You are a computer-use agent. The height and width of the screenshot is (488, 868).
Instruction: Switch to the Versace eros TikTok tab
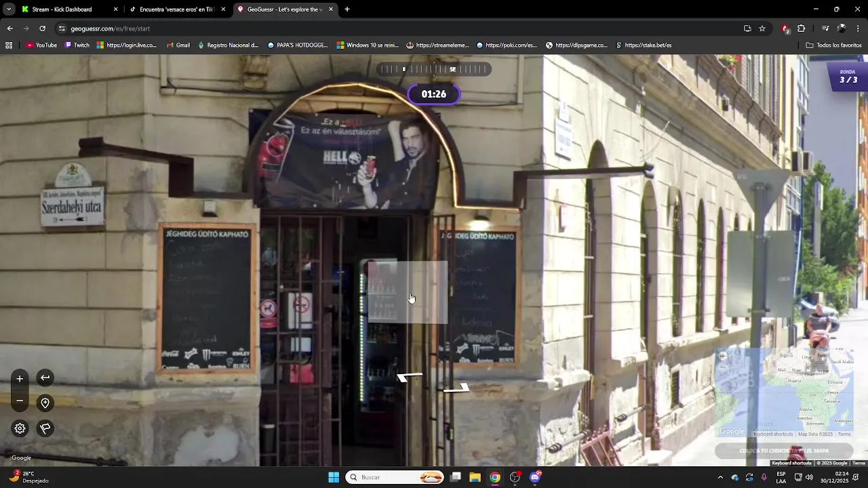point(176,9)
